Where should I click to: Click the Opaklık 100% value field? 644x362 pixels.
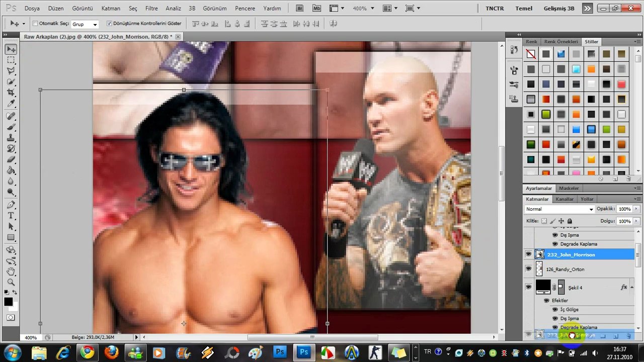pyautogui.click(x=624, y=209)
